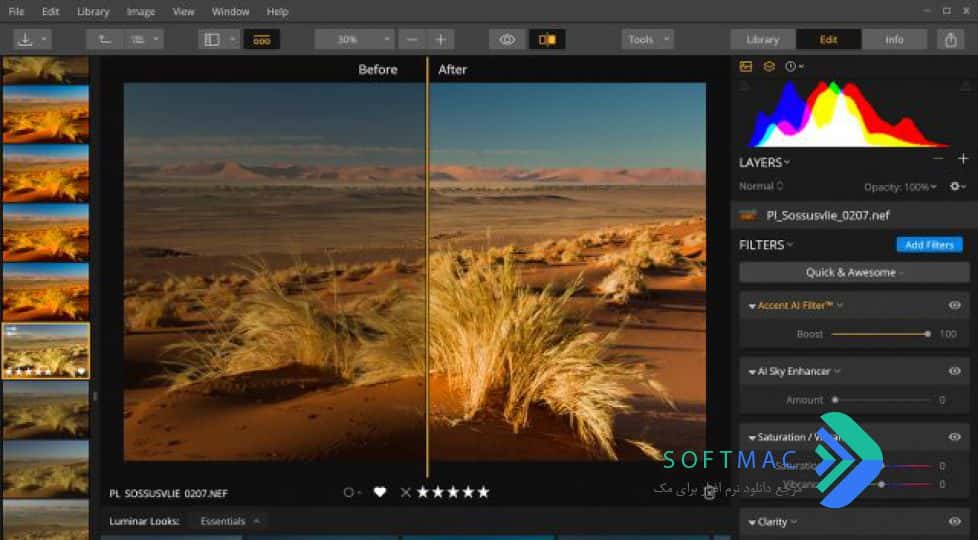This screenshot has height=540, width=978.
Task: Click the import/download arrow icon in the toolbar
Action: (25, 39)
